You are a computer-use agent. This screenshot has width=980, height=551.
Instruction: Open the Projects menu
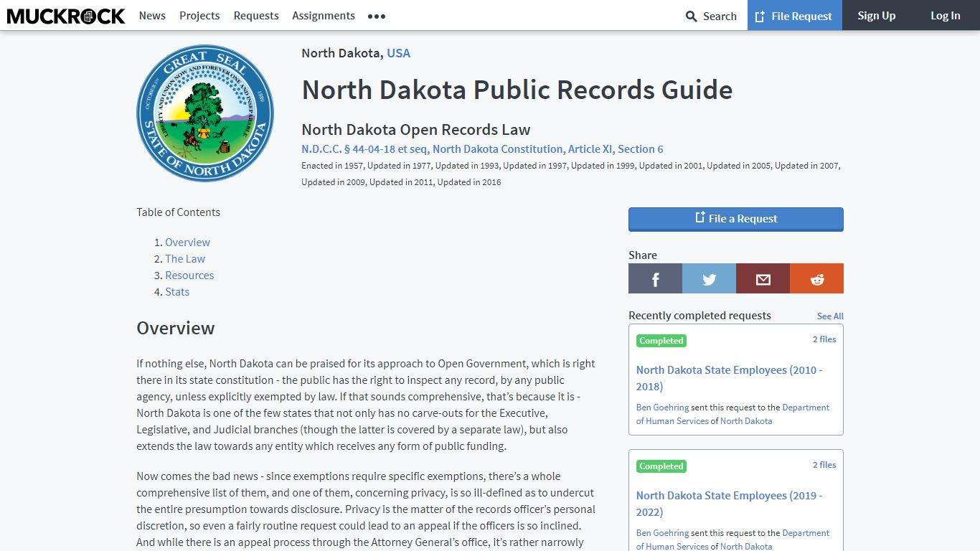click(x=199, y=15)
